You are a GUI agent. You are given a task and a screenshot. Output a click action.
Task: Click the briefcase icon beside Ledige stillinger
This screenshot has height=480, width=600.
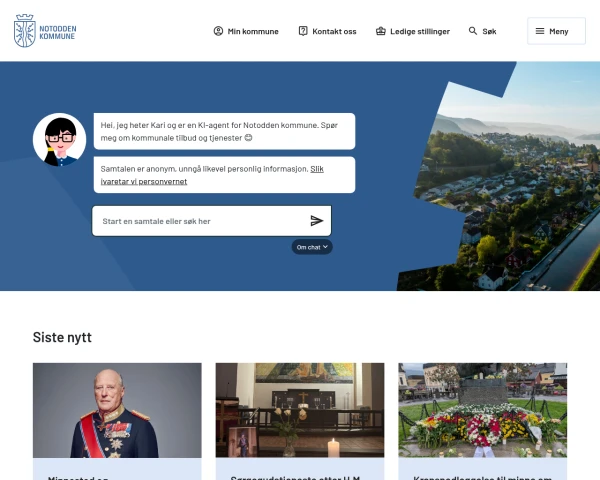pos(381,31)
